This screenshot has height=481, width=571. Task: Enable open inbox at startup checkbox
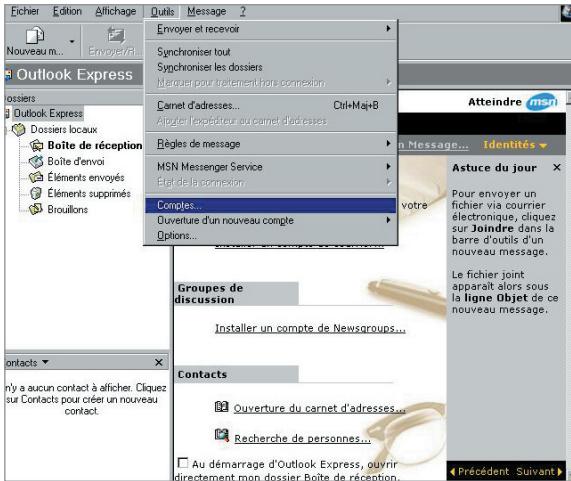tap(182, 463)
